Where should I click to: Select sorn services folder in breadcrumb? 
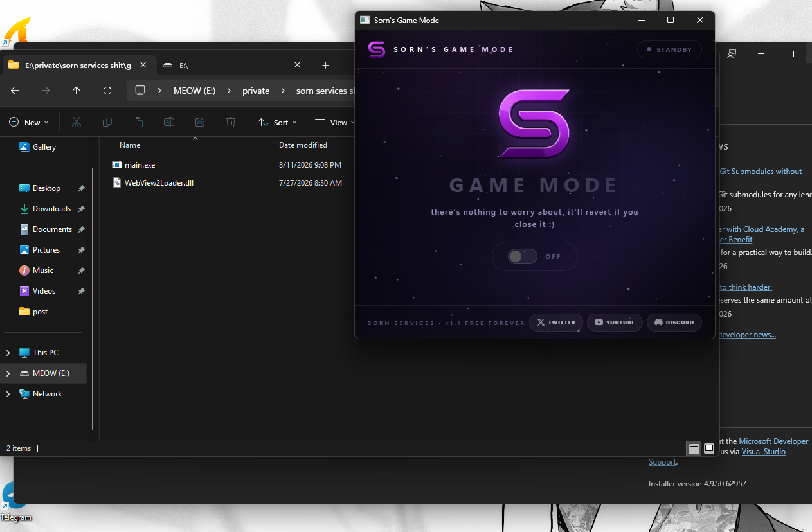pos(325,91)
